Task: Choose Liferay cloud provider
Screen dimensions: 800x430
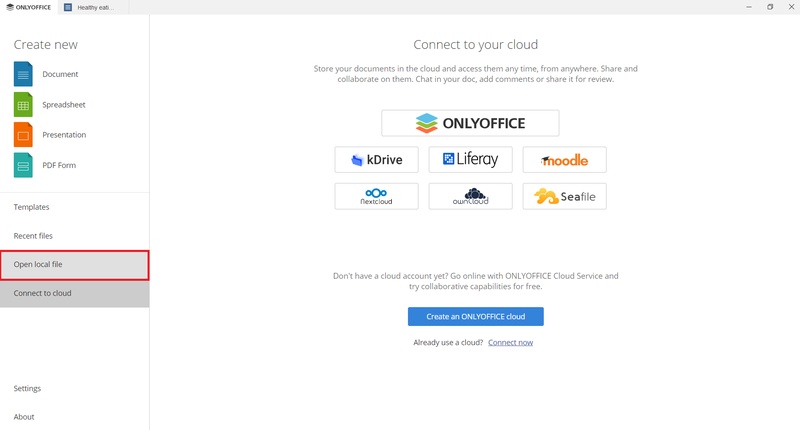Action: pos(470,160)
